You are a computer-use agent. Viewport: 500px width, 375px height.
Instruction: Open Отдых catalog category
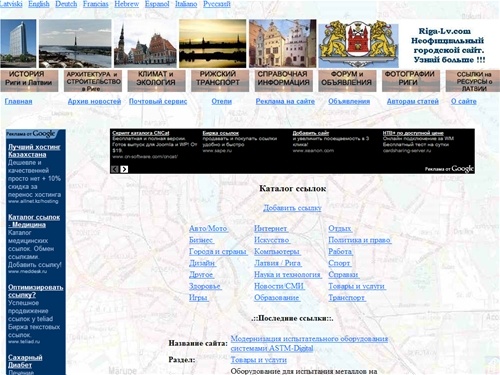[340, 229]
